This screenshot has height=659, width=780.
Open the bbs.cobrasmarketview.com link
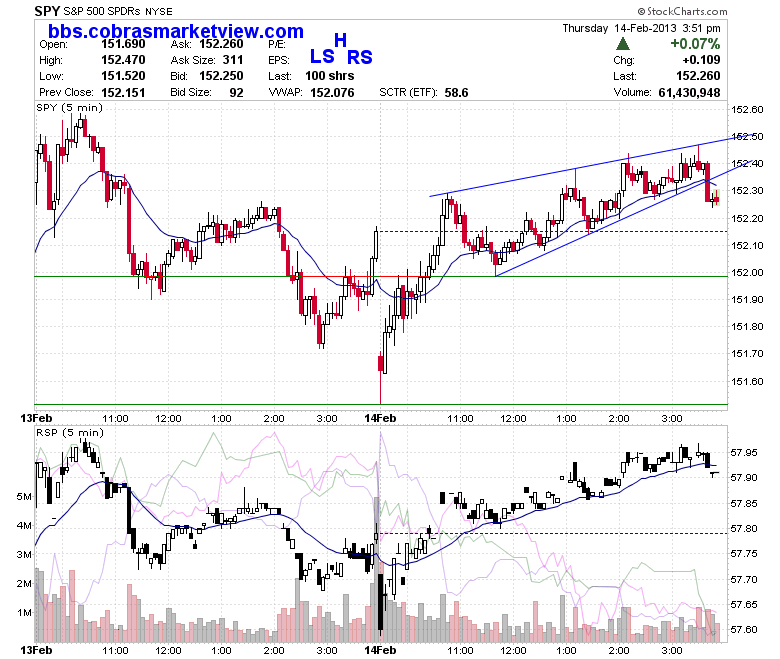coord(176,31)
